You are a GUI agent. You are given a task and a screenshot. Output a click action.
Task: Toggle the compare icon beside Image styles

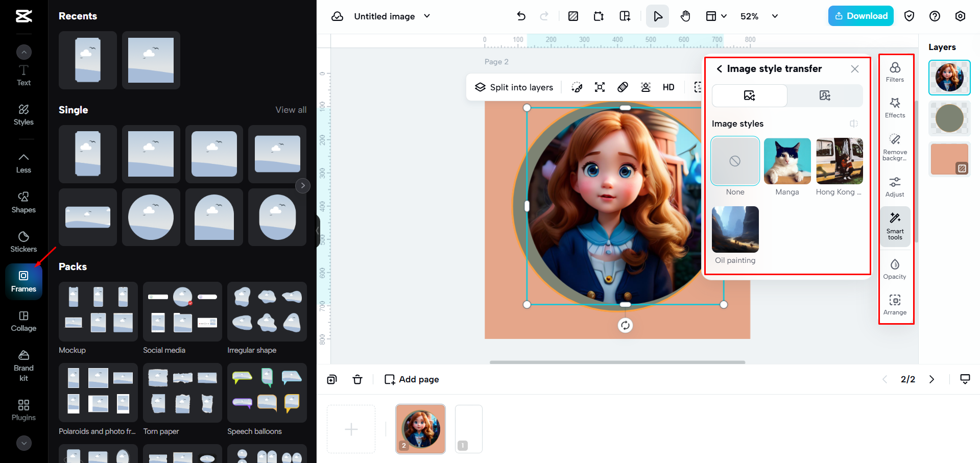pos(854,124)
